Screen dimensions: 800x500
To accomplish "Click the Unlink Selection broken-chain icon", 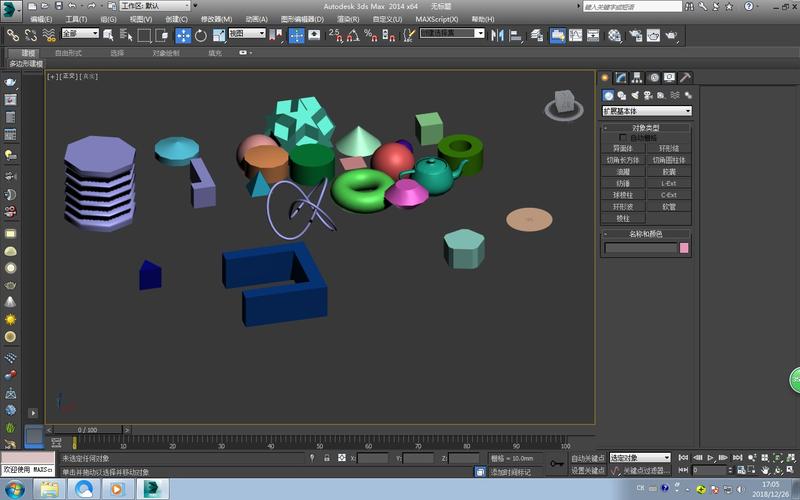I will [x=31, y=35].
